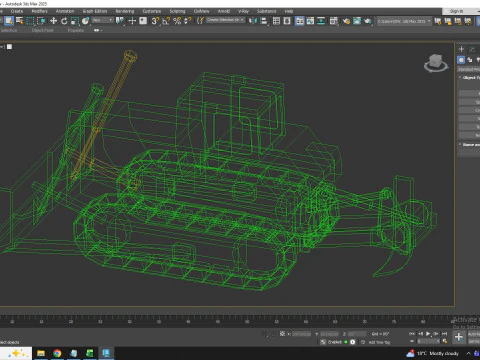Collapse Name and Color rollout
The height and width of the screenshot is (360, 480).
point(469,145)
